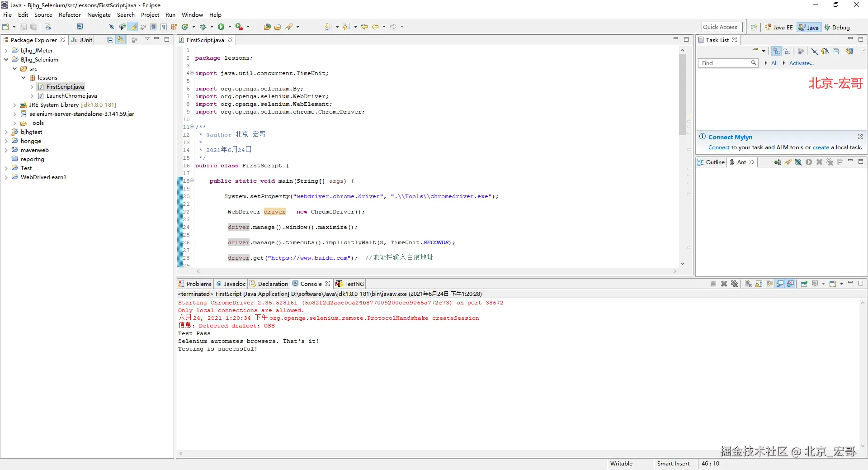The image size is (868, 470).
Task: Click Clear Console icon
Action: pos(748,284)
